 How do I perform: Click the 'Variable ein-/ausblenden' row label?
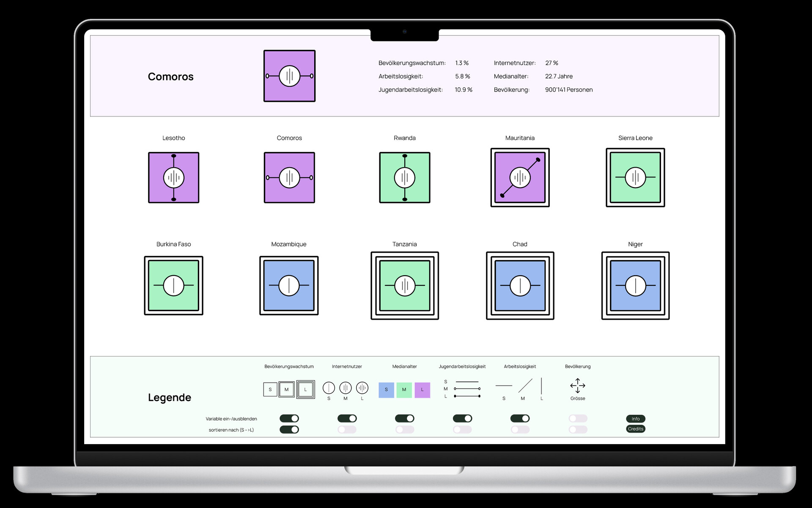point(231,419)
